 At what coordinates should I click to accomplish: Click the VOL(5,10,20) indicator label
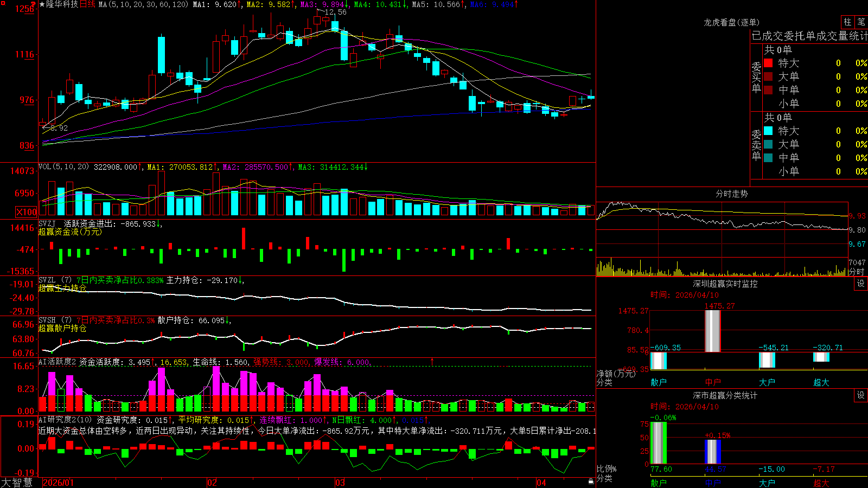(63, 167)
